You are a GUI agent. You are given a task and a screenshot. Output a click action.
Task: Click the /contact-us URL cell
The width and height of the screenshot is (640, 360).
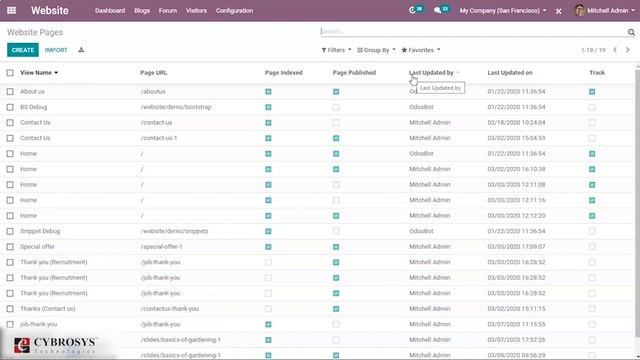coord(156,122)
